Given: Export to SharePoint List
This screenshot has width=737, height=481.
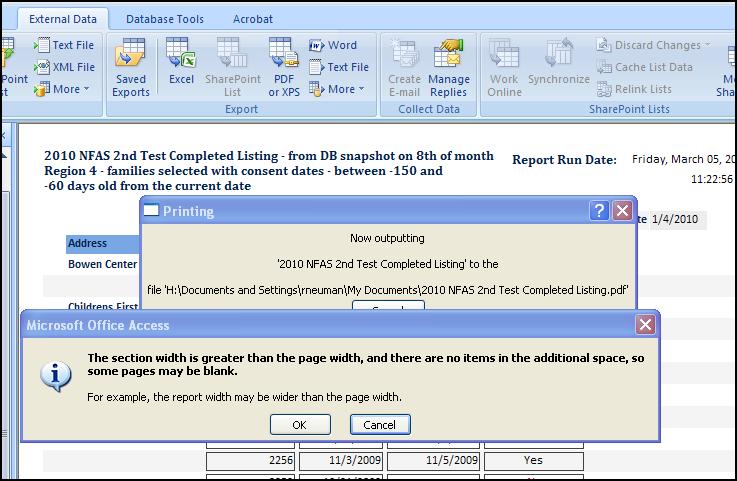Looking at the screenshot, I should coord(232,68).
